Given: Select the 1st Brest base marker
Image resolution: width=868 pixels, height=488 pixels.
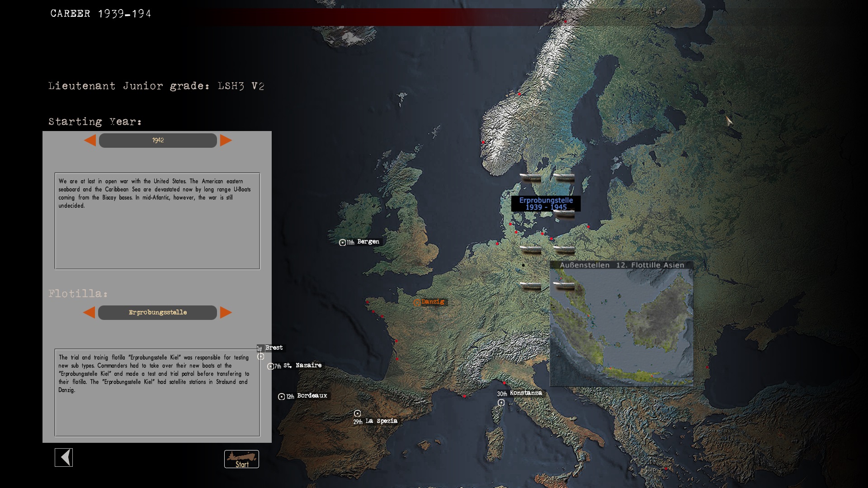Looking at the screenshot, I should coord(260,357).
